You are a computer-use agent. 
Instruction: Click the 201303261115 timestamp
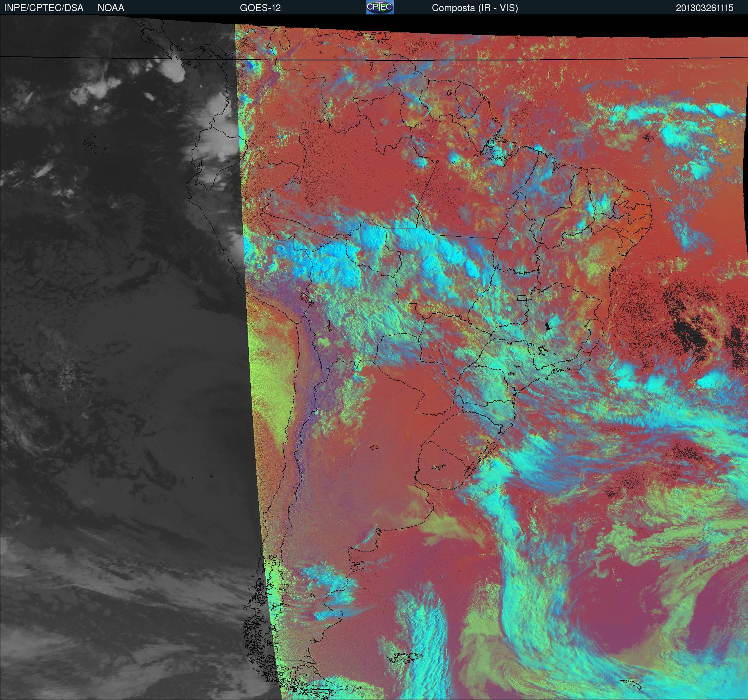(x=704, y=8)
